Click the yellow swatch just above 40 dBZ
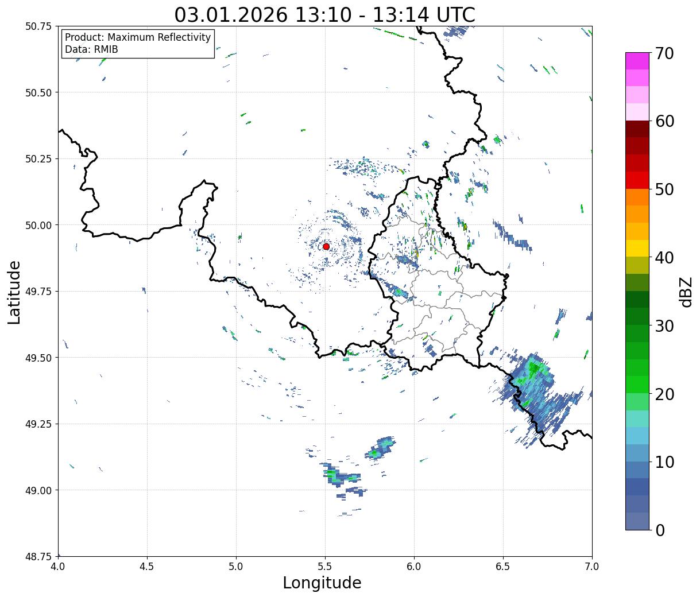700x597 pixels. point(637,249)
